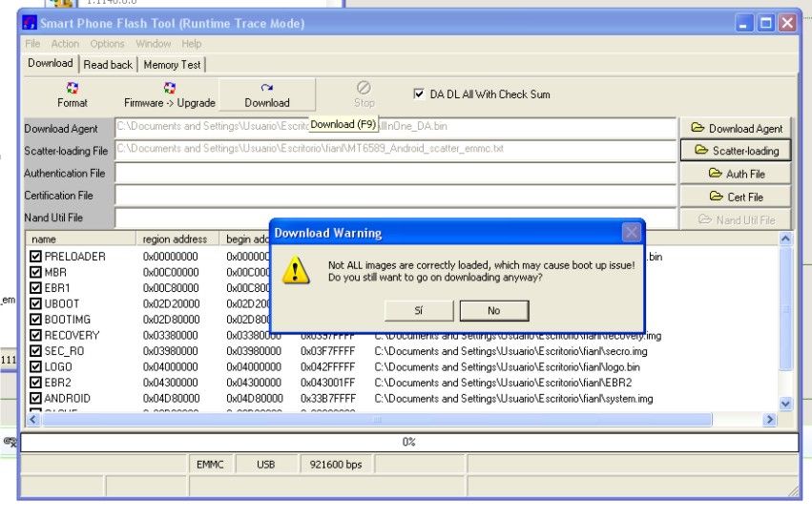Uncheck the EBR2 checkbox
This screenshot has width=812, height=520.
(x=35, y=383)
